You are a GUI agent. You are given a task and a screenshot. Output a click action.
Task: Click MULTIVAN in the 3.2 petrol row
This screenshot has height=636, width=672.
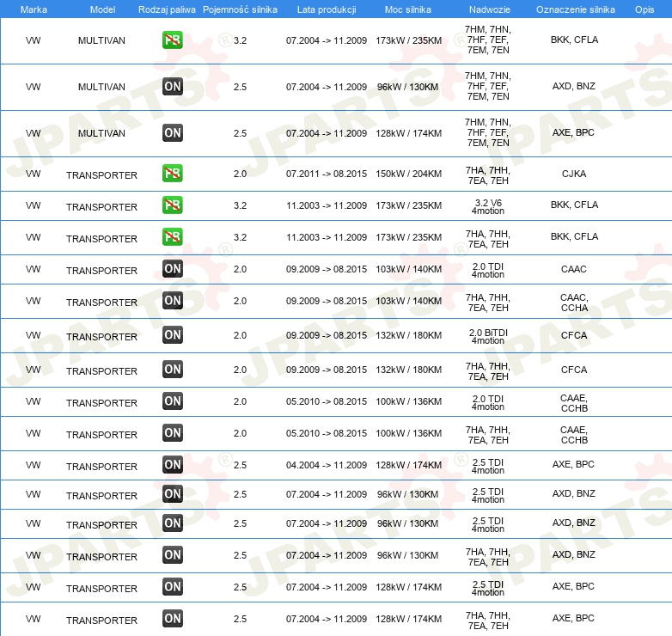tap(101, 40)
